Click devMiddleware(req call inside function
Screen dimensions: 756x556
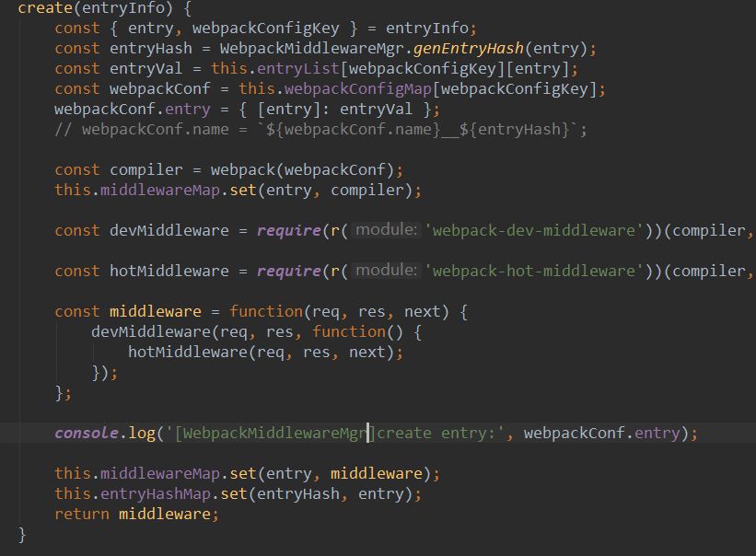tap(169, 331)
